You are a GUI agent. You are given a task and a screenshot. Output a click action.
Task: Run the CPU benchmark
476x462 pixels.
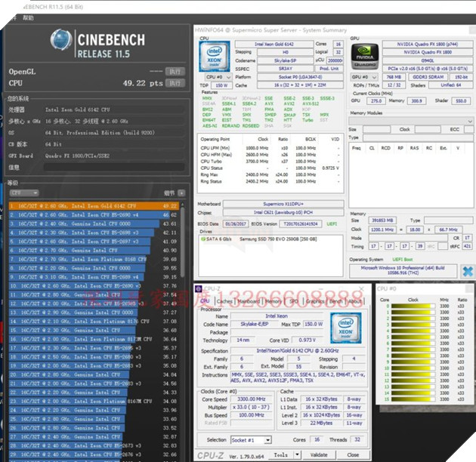tap(175, 83)
